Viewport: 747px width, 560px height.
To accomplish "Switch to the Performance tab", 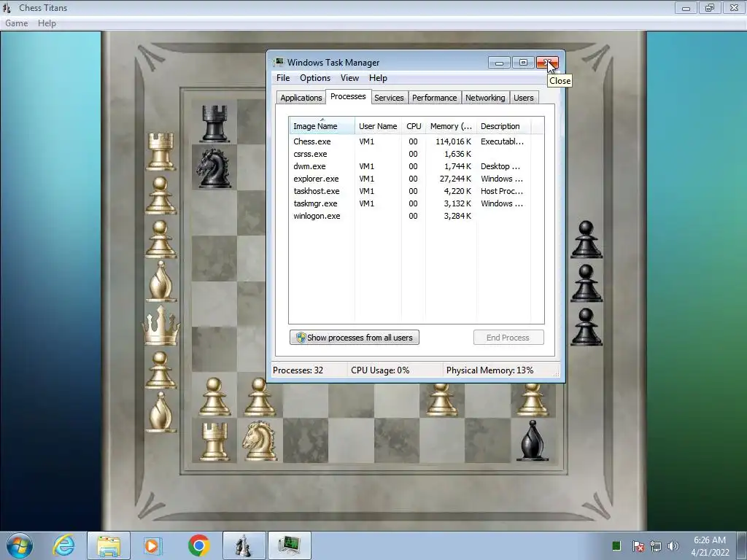I will (435, 98).
